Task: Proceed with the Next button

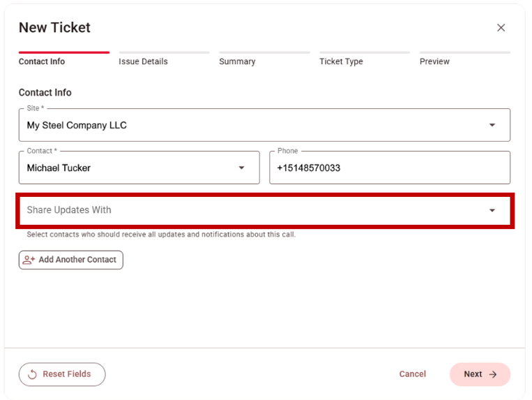Action: pos(479,374)
